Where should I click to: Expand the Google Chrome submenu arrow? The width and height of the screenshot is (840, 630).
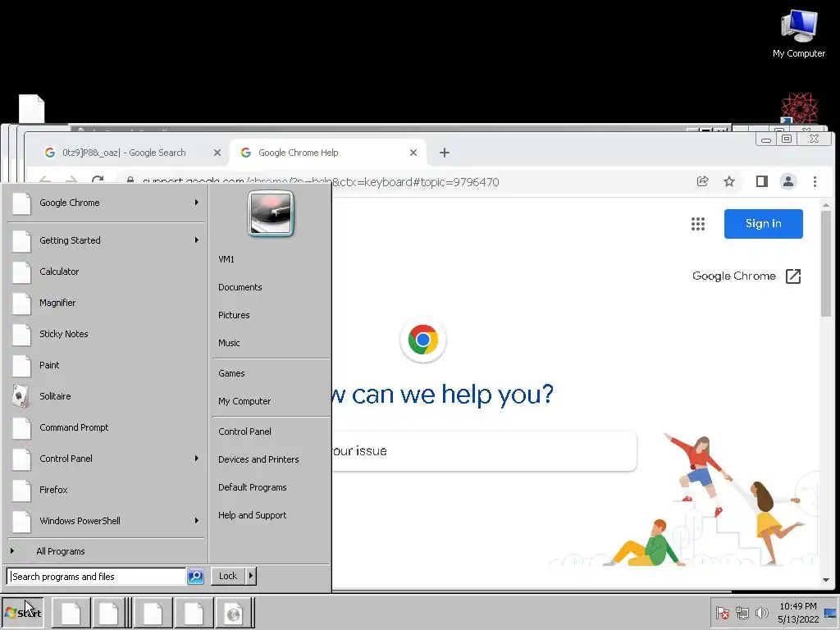click(x=197, y=203)
